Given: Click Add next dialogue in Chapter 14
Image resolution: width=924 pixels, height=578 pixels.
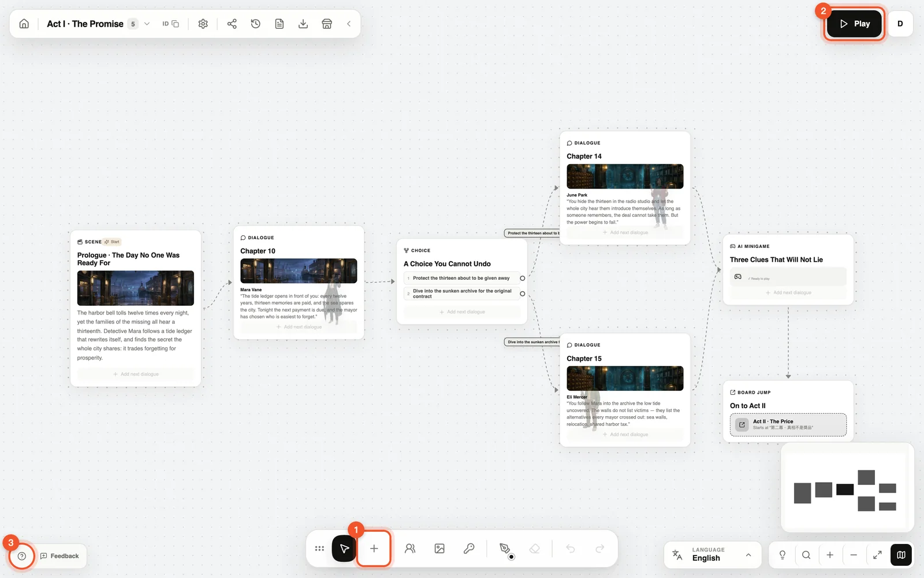Looking at the screenshot, I should point(625,232).
